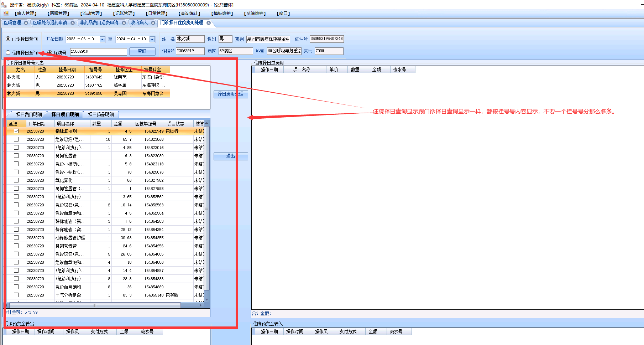Open the 查询统计 menu
Screen dimensions: 644x345
coord(189,14)
